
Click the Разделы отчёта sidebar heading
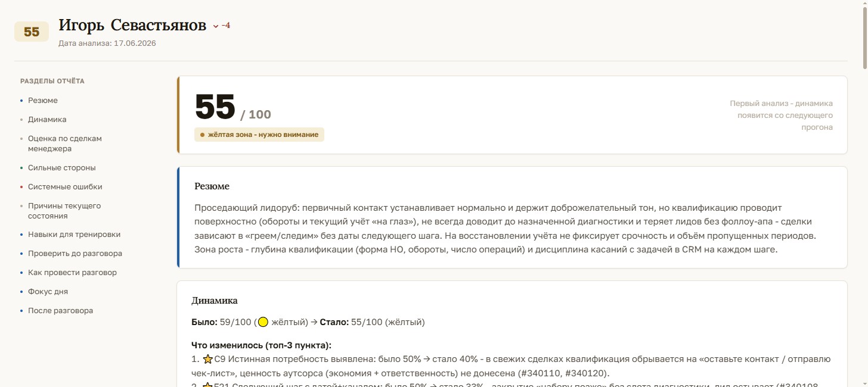coord(52,81)
